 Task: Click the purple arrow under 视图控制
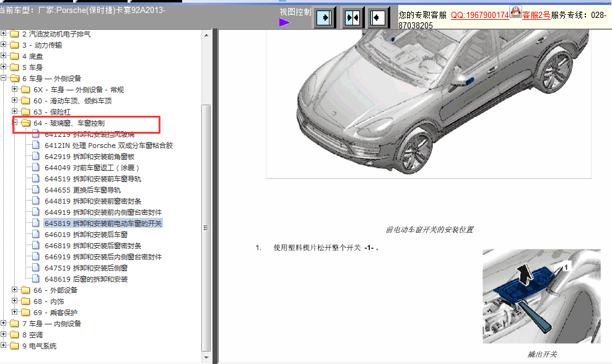coord(285,23)
